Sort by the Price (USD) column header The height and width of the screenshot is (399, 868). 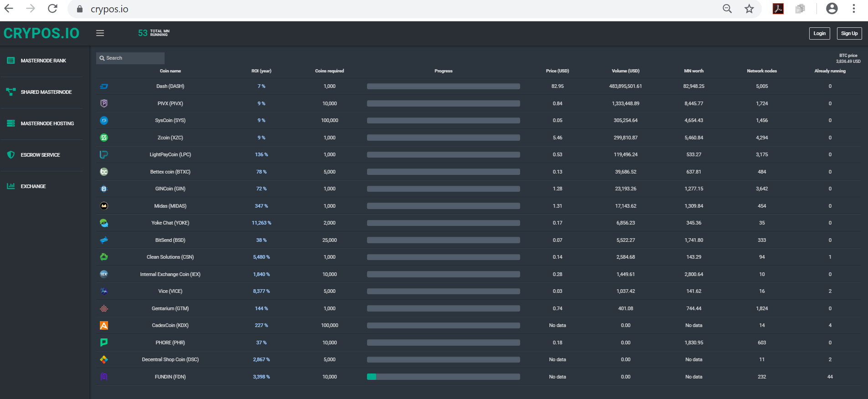pyautogui.click(x=558, y=71)
